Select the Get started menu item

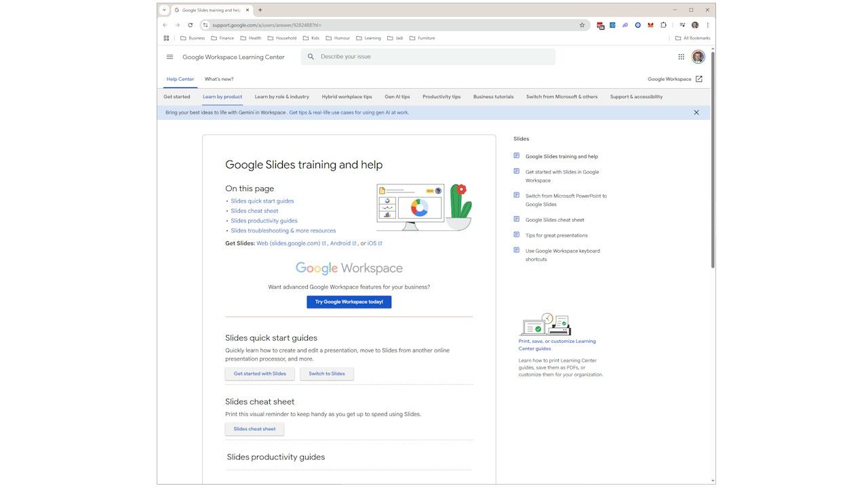[177, 97]
